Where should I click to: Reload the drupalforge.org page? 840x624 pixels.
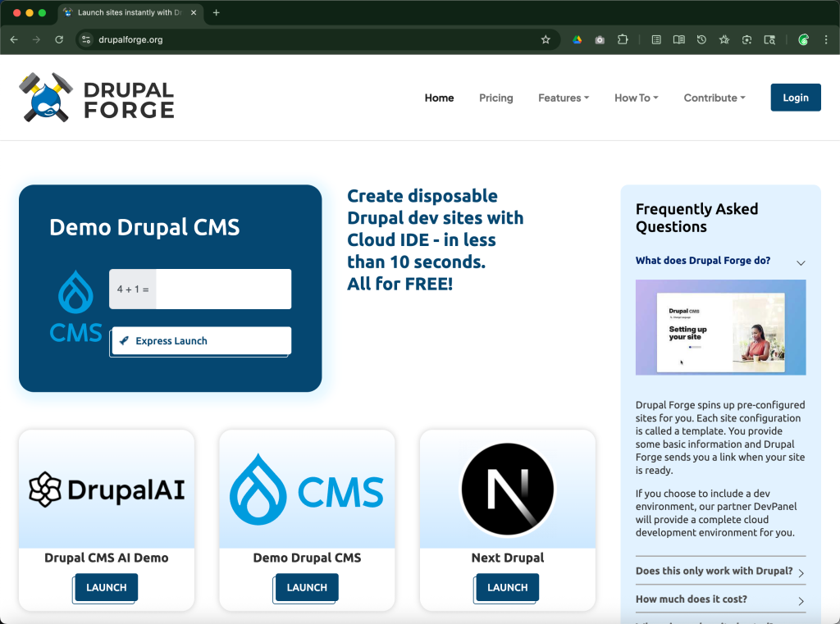click(59, 39)
